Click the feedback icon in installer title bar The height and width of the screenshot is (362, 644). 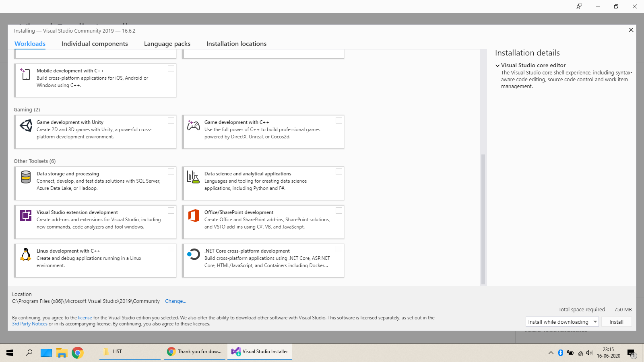[x=579, y=6]
